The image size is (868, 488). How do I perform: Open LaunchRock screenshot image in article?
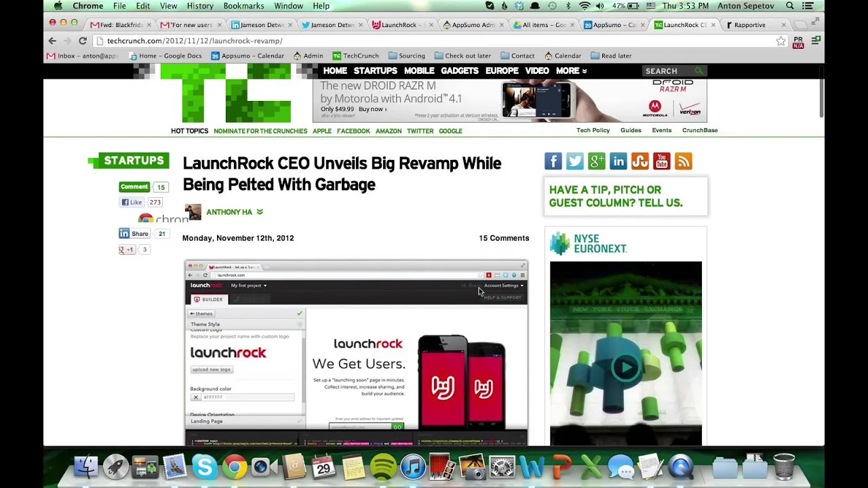(356, 352)
